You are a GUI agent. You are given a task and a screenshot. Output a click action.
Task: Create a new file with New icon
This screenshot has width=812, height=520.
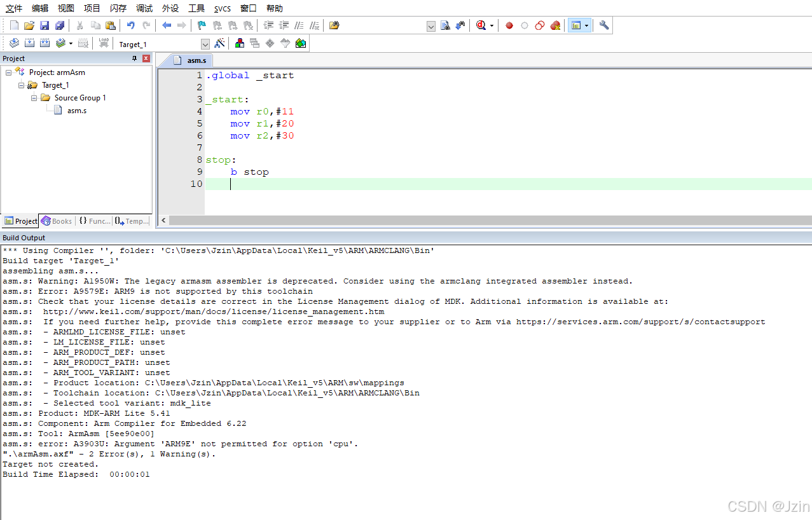pos(14,25)
